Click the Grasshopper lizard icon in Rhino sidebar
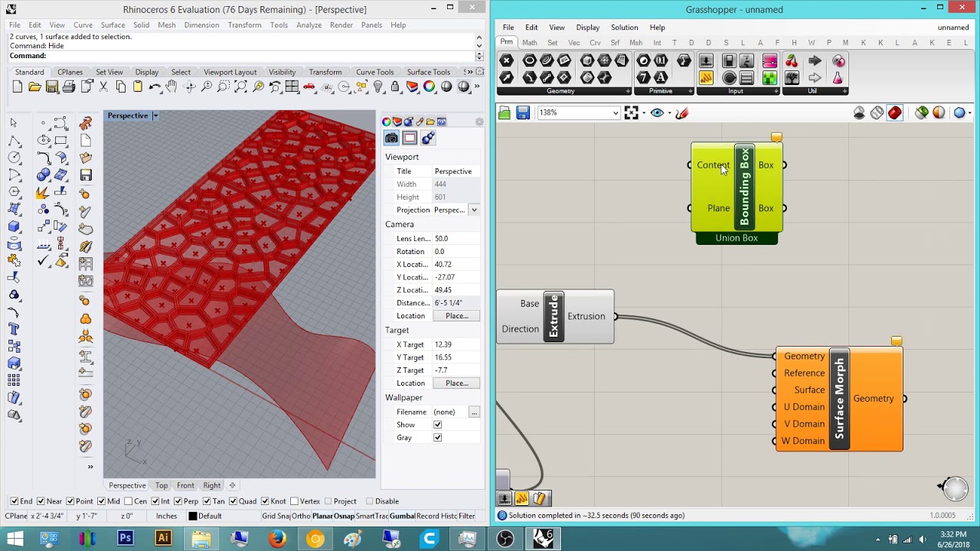Viewport: 980px width, 551px height. point(86,123)
